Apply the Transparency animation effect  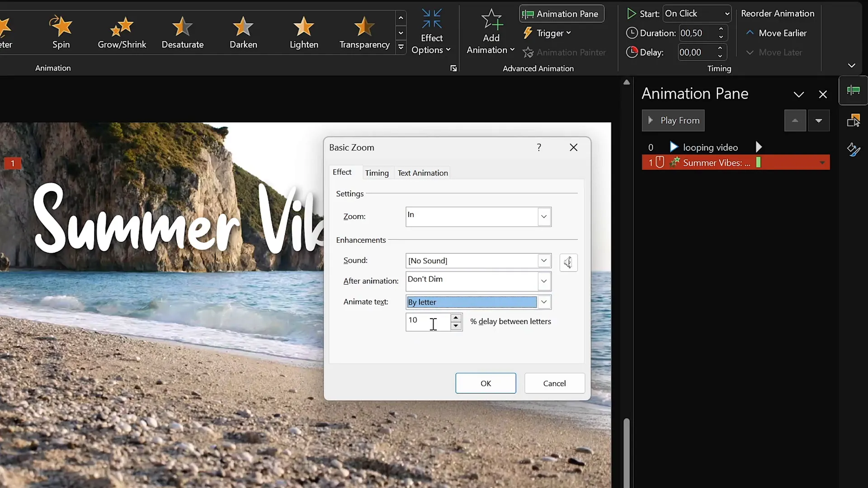tap(364, 32)
